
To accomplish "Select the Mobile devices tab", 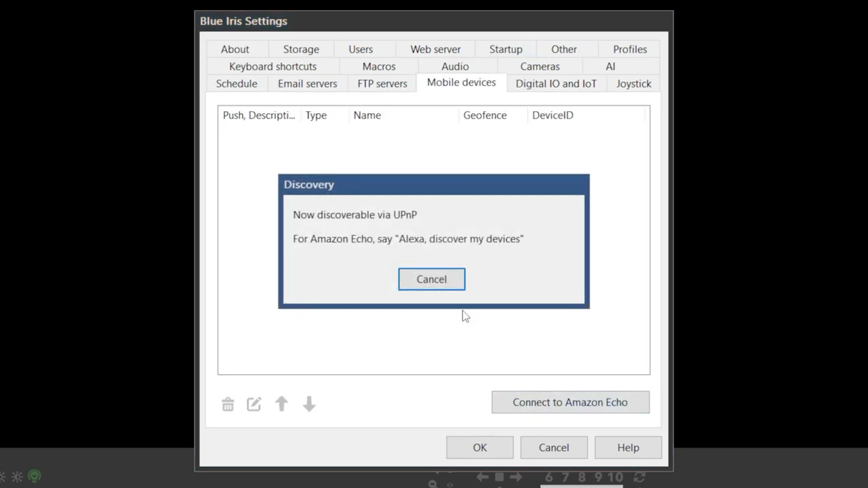I will [461, 82].
